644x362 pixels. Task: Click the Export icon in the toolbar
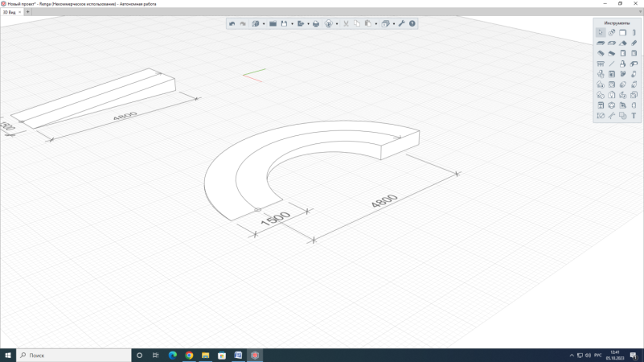[300, 24]
